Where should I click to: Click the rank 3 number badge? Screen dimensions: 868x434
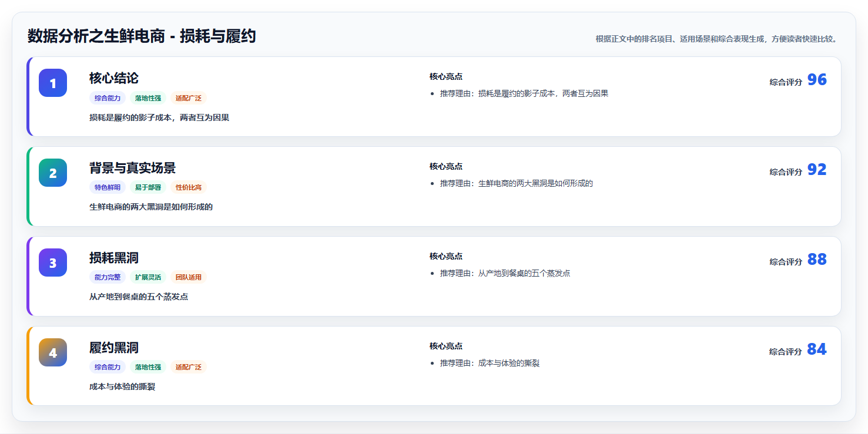[53, 263]
